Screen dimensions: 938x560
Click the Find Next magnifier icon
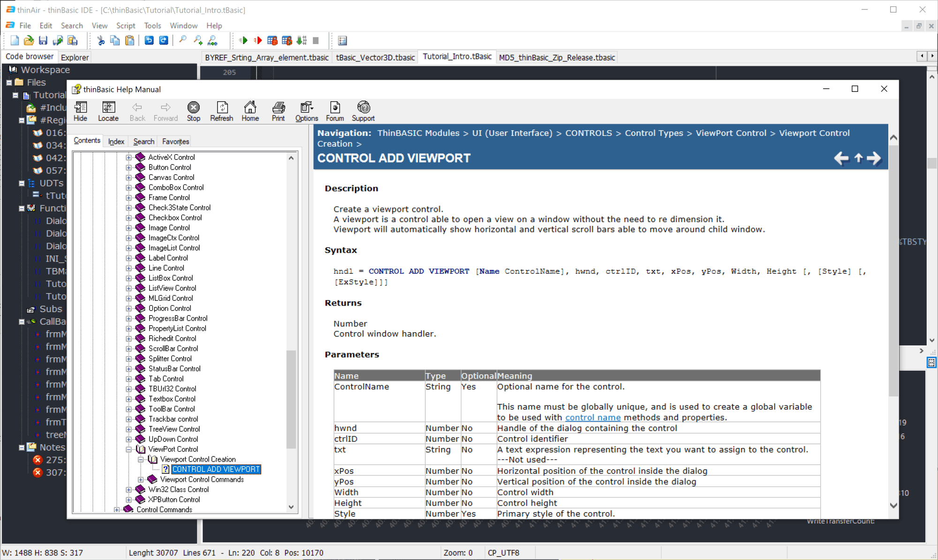pyautogui.click(x=198, y=41)
